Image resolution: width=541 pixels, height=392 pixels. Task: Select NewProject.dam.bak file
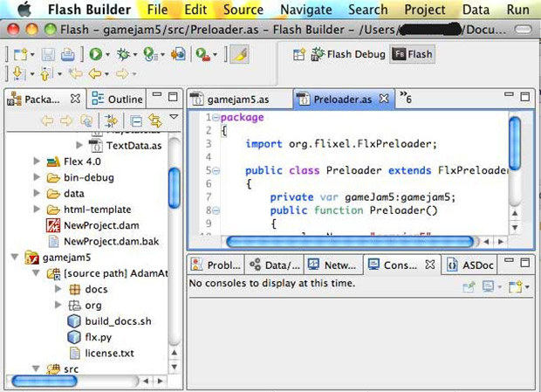click(104, 241)
